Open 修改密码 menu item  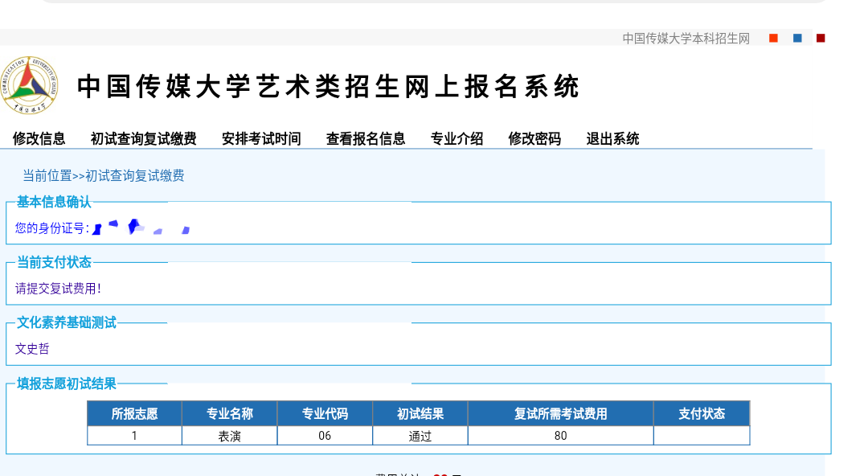[534, 138]
